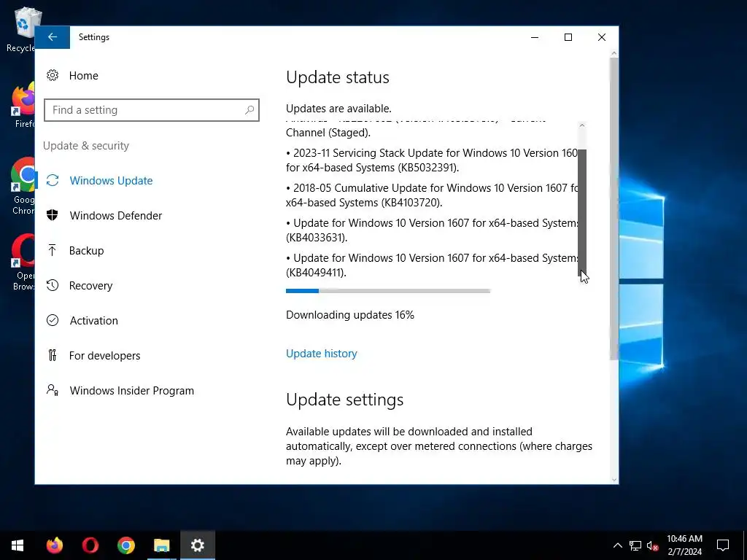Open the Backup settings page
This screenshot has height=560, width=747.
click(x=86, y=251)
